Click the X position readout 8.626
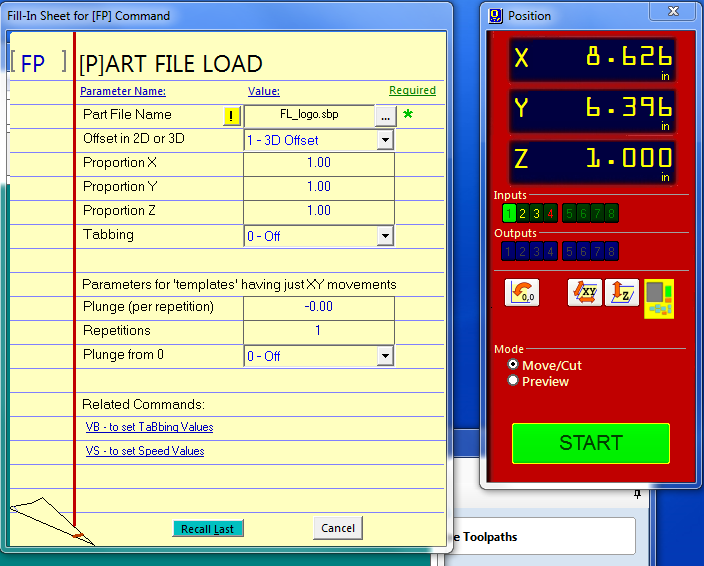The height and width of the screenshot is (566, 704). coord(593,60)
